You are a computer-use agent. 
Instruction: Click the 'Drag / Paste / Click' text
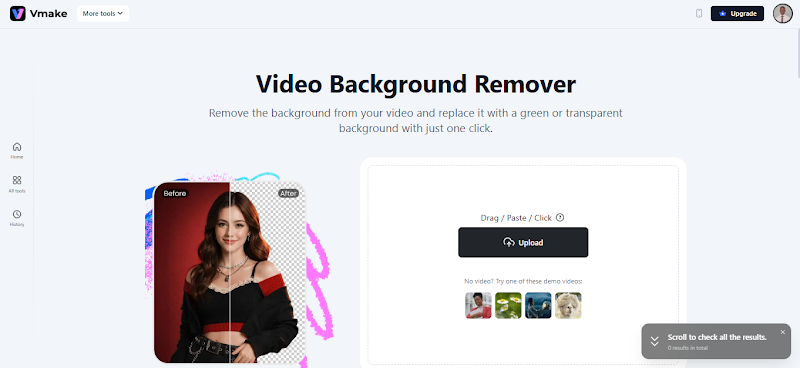coord(516,218)
